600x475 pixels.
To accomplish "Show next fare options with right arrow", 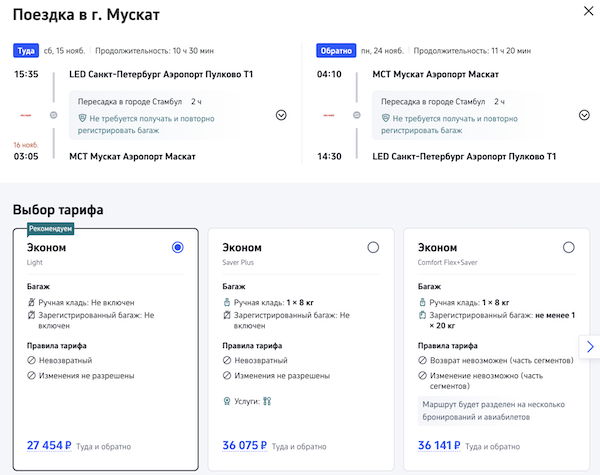I will 589,346.
